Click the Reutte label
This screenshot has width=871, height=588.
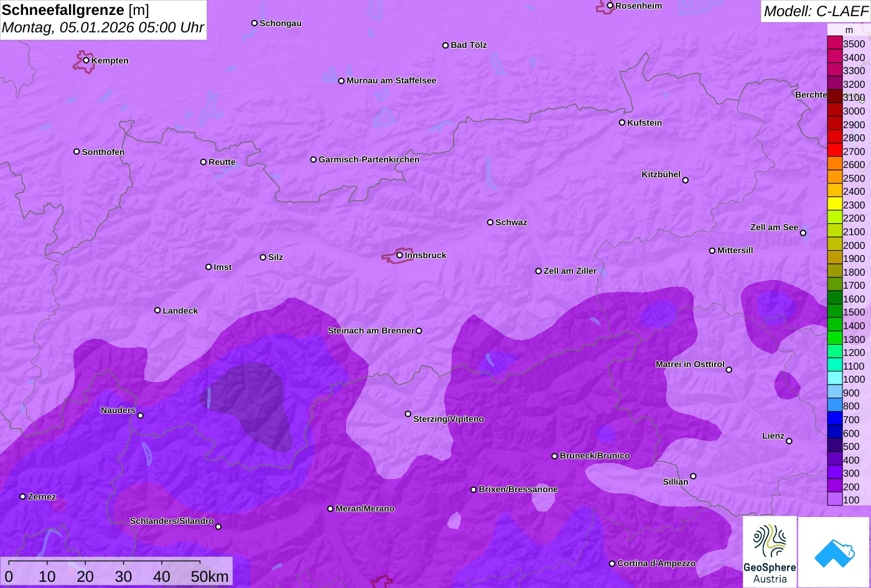[222, 162]
